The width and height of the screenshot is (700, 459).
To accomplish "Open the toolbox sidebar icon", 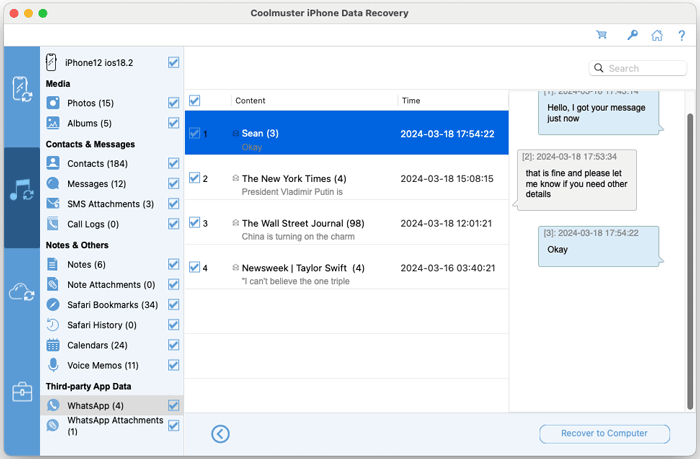I will coord(21,391).
